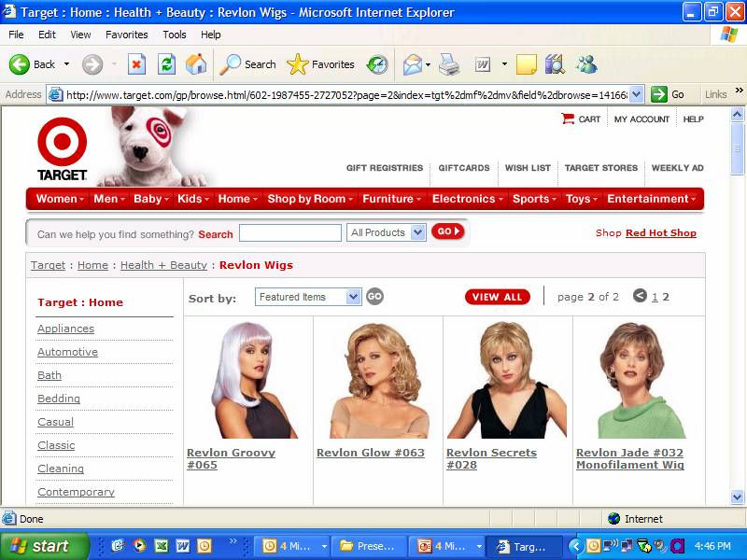Go to page 1 link
This screenshot has width=747, height=560.
[x=655, y=297]
